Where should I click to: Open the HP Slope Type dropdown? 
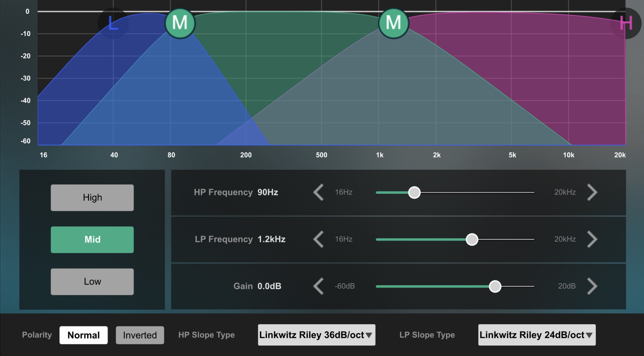tap(317, 335)
